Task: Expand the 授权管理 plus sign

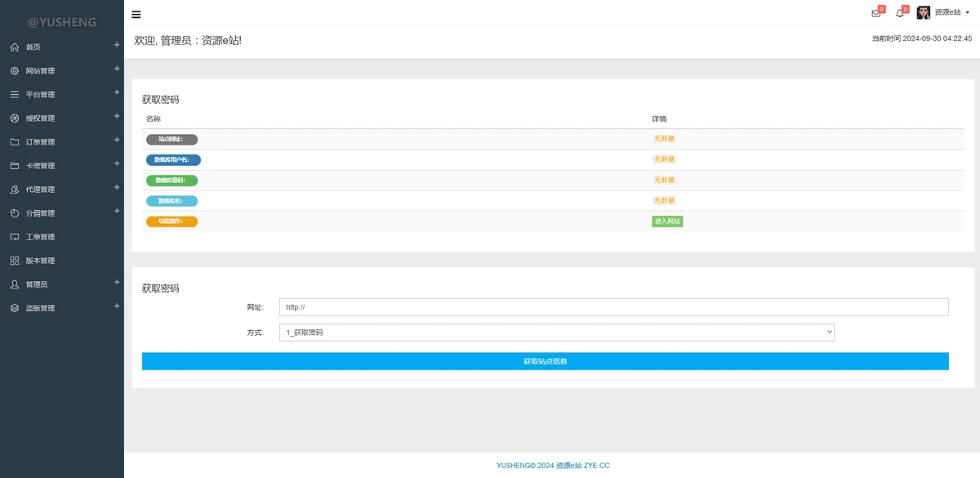Action: (x=117, y=116)
